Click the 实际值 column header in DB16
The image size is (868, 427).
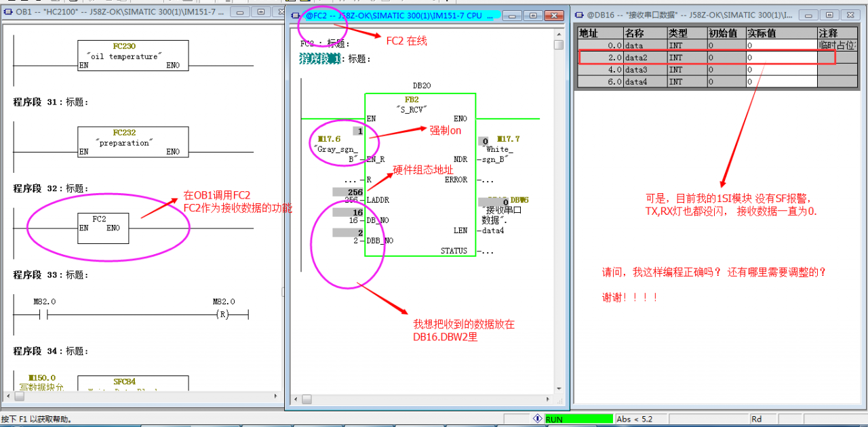pos(781,33)
